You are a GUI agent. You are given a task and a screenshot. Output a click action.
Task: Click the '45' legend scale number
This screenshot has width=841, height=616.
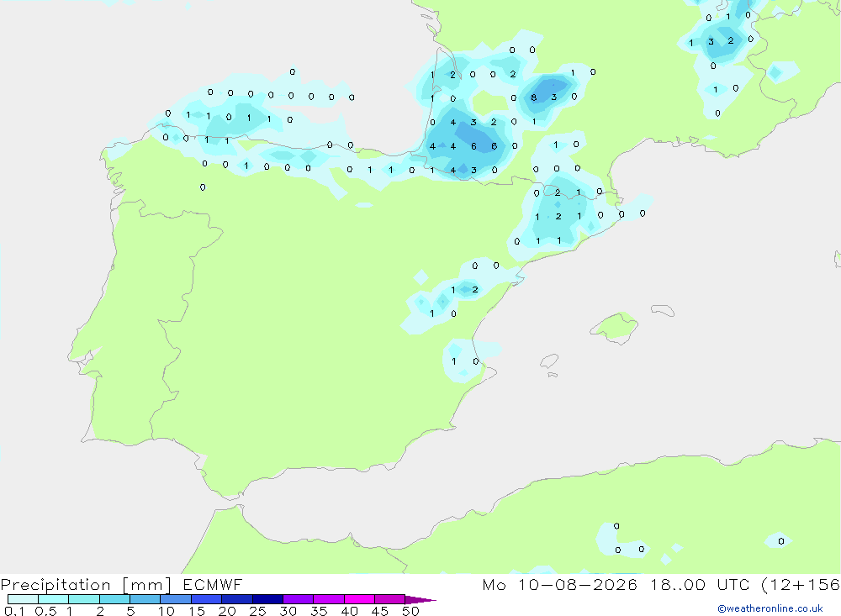[380, 611]
